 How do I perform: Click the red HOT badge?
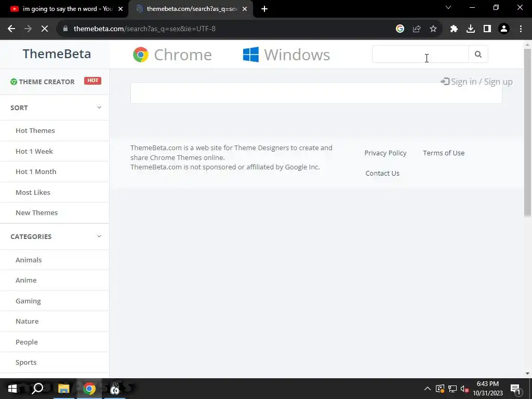coord(92,81)
